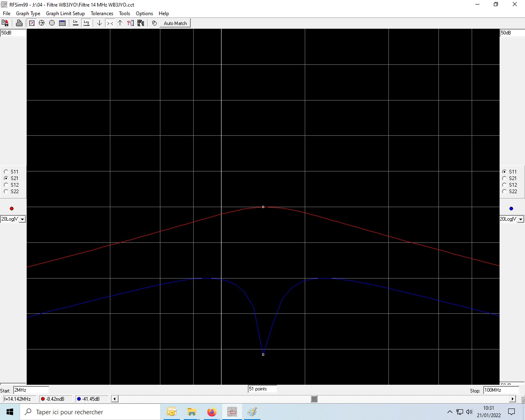Show hidden system tray icons

point(450,412)
